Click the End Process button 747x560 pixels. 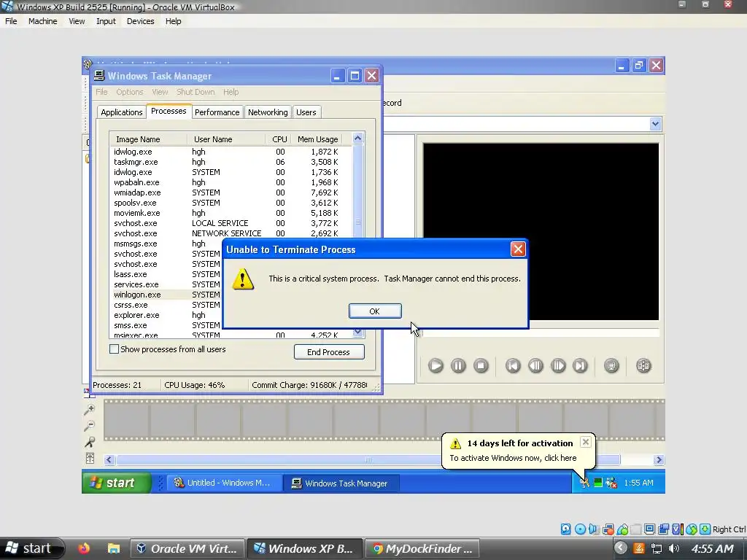tap(329, 352)
